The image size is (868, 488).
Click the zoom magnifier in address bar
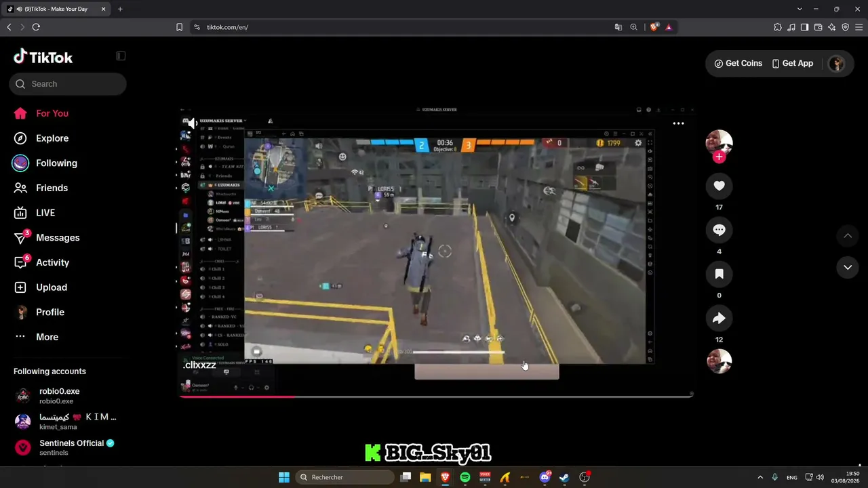(633, 27)
